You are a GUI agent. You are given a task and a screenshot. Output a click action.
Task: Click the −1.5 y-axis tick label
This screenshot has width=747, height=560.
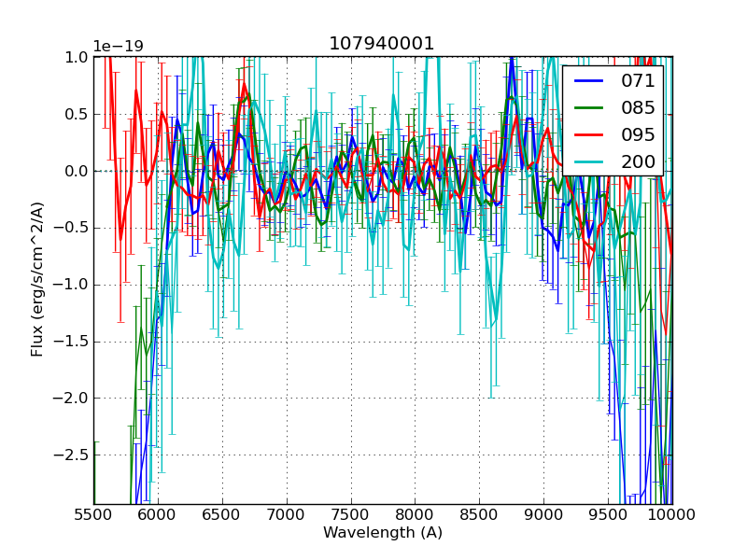point(70,342)
